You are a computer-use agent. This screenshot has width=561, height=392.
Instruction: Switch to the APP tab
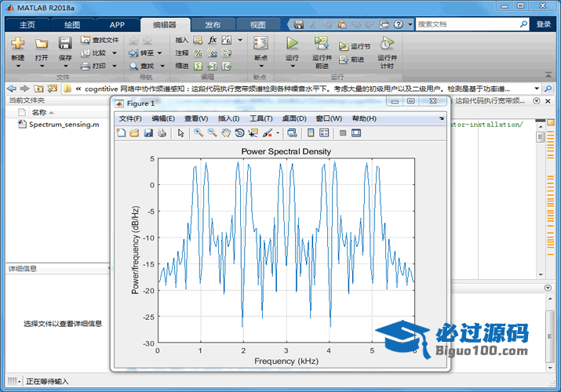[x=117, y=24]
